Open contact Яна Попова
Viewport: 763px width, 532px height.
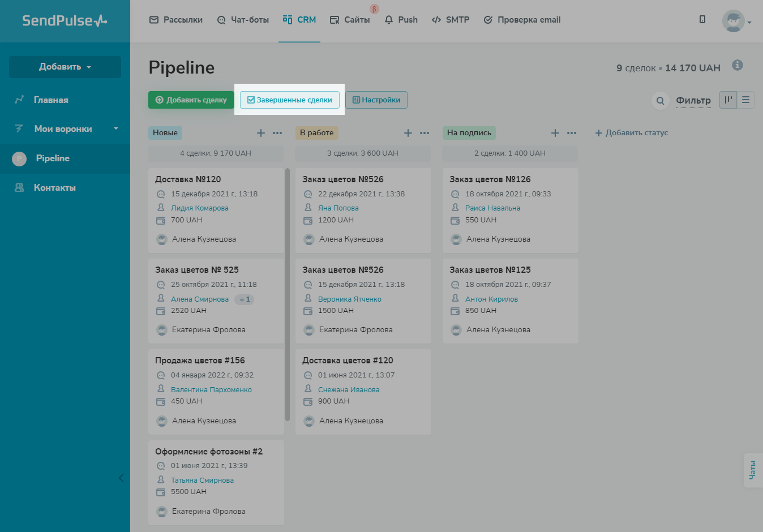tap(338, 208)
